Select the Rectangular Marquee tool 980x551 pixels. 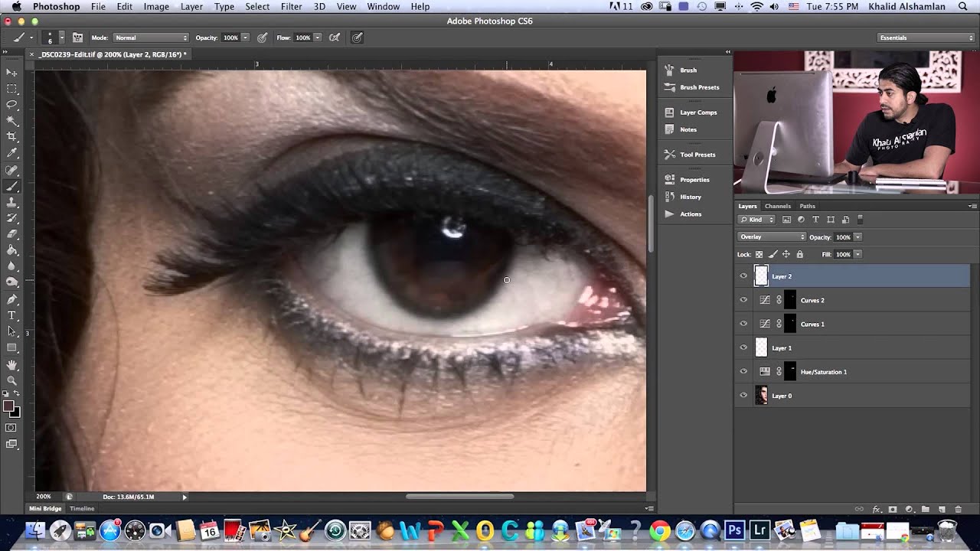(11, 88)
